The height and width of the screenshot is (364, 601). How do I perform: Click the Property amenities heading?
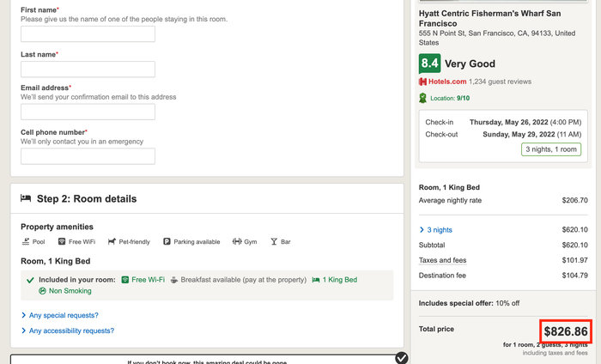tap(57, 227)
